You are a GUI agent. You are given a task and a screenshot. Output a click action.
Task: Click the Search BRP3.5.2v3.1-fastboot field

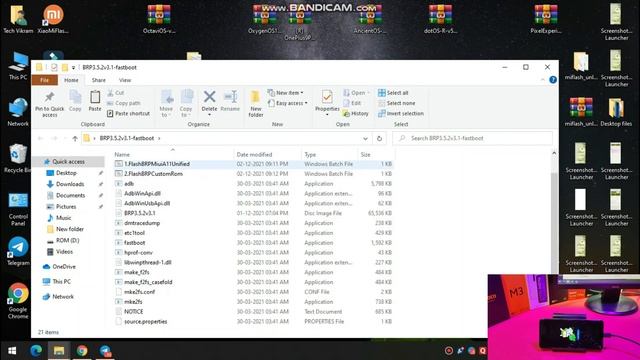[x=473, y=138]
